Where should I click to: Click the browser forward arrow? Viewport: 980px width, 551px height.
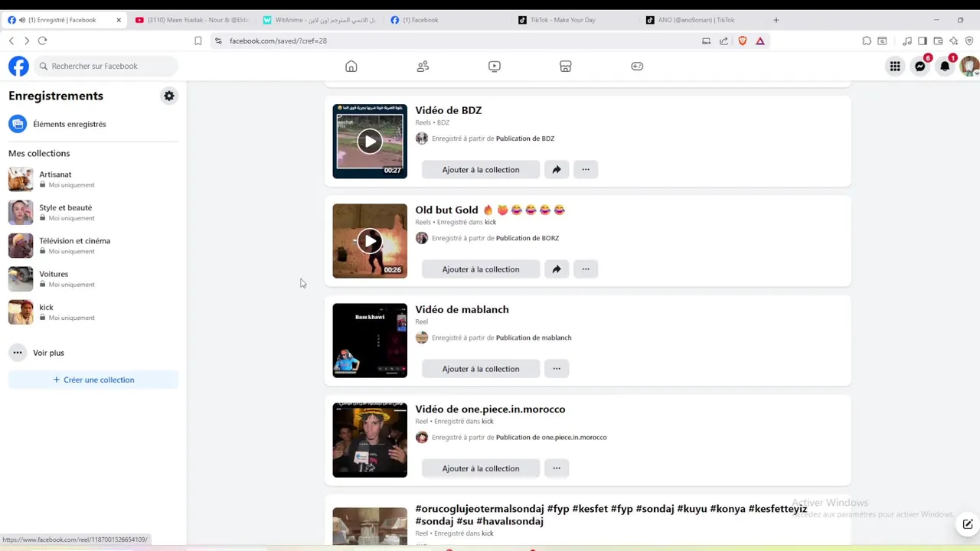[26, 41]
